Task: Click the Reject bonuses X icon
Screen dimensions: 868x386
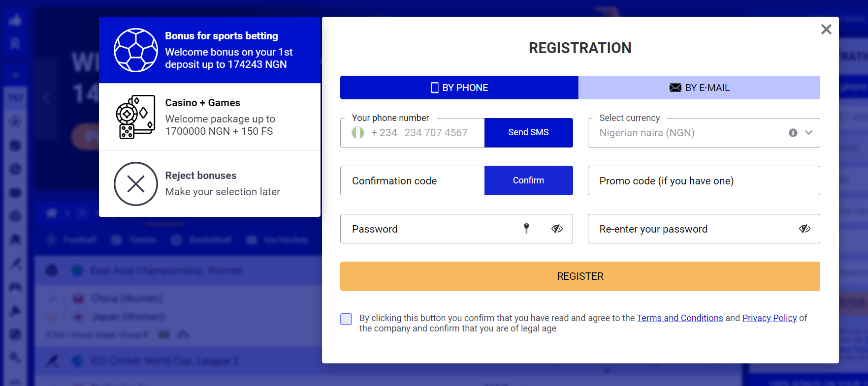Action: click(x=136, y=184)
